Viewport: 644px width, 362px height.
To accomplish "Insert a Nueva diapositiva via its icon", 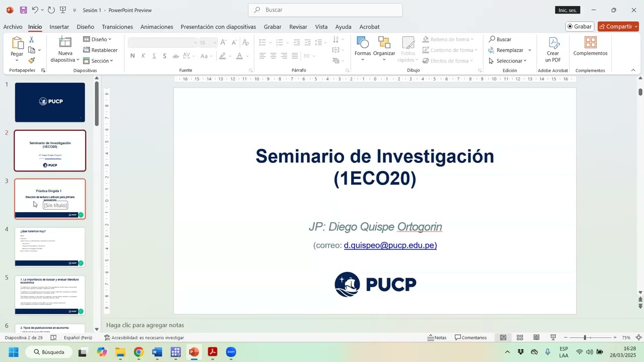I will [x=65, y=42].
